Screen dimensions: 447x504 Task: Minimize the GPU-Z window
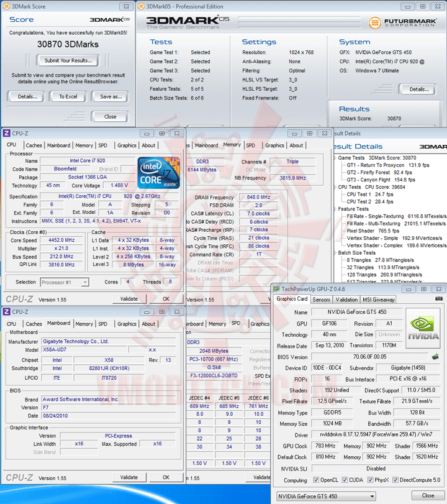pos(409,289)
